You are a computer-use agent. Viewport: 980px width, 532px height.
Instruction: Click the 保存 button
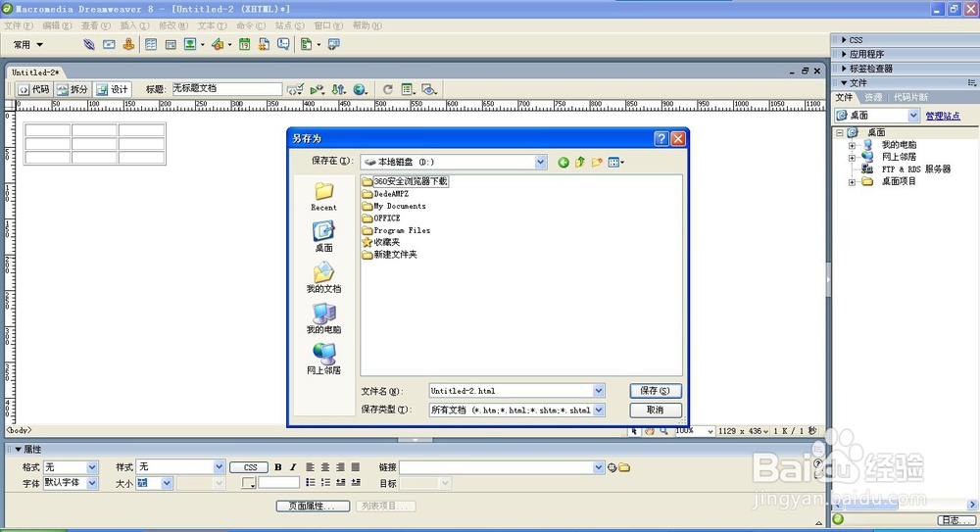coord(655,391)
